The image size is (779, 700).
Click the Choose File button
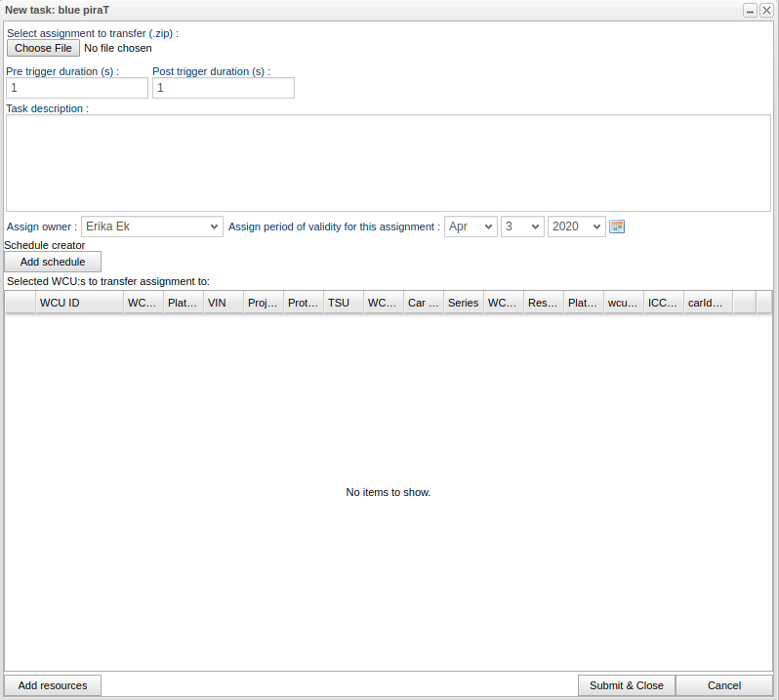(43, 48)
